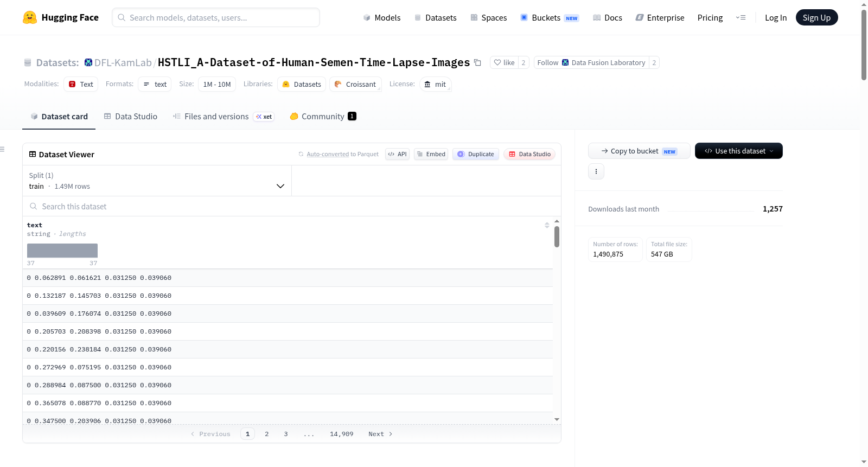Duplicate the dataset with Duplicate button
The height and width of the screenshot is (467, 868).
coord(476,154)
